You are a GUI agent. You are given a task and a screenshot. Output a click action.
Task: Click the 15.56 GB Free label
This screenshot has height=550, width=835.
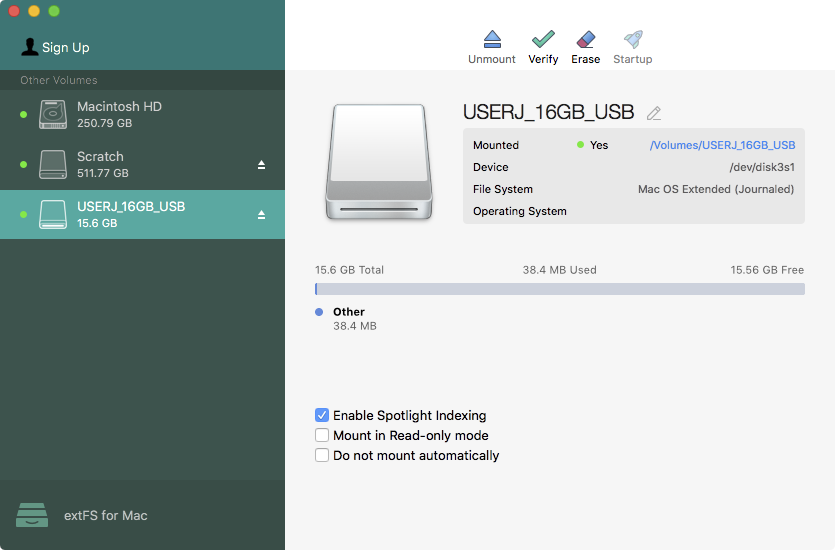tap(767, 270)
